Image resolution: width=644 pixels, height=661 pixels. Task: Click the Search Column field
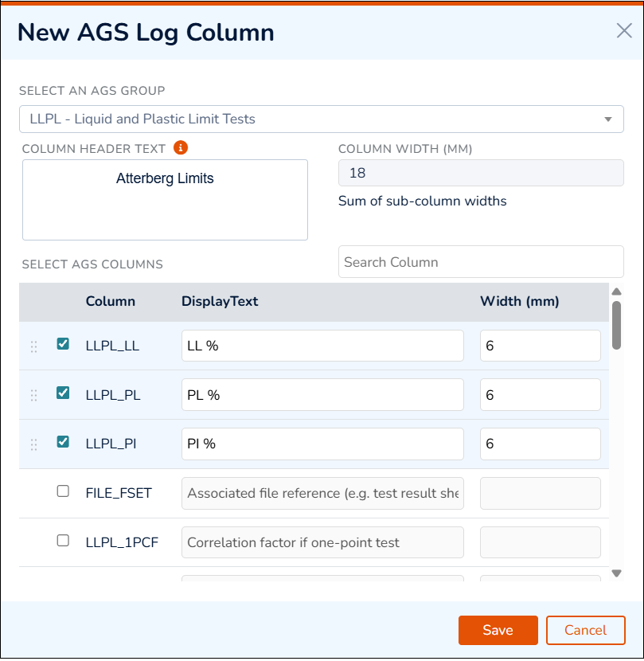tap(480, 262)
